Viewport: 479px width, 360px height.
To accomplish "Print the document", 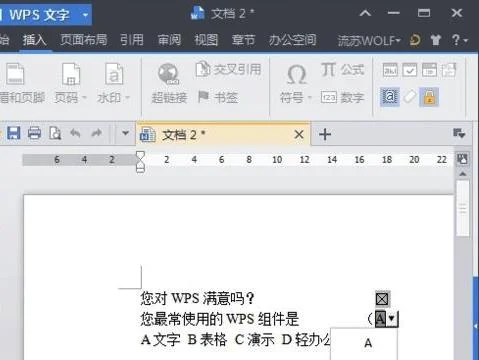I will [x=34, y=133].
